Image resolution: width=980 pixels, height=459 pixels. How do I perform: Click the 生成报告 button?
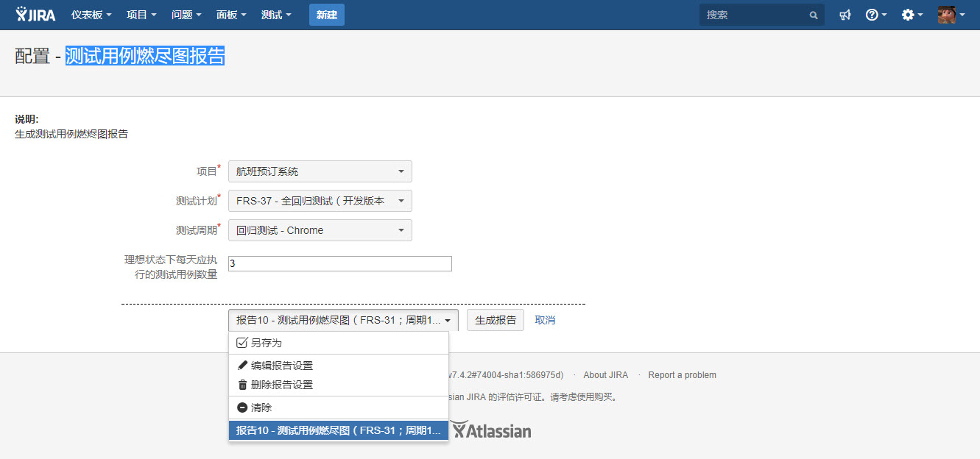496,320
